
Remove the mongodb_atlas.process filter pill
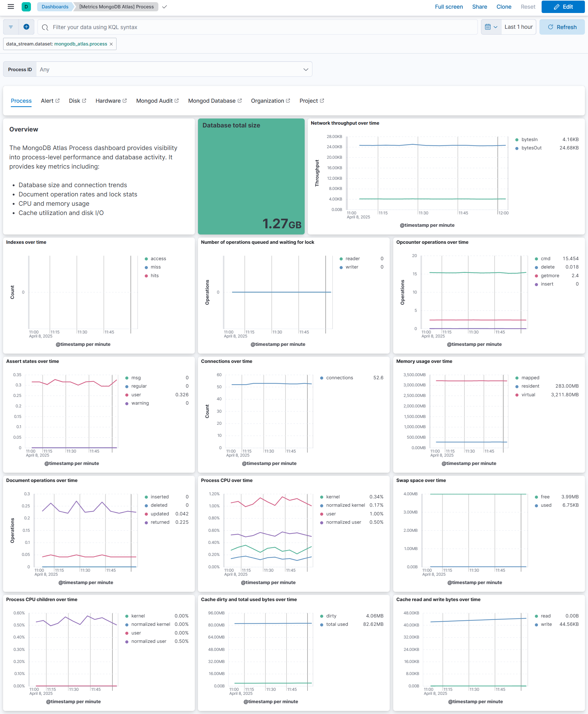click(111, 44)
